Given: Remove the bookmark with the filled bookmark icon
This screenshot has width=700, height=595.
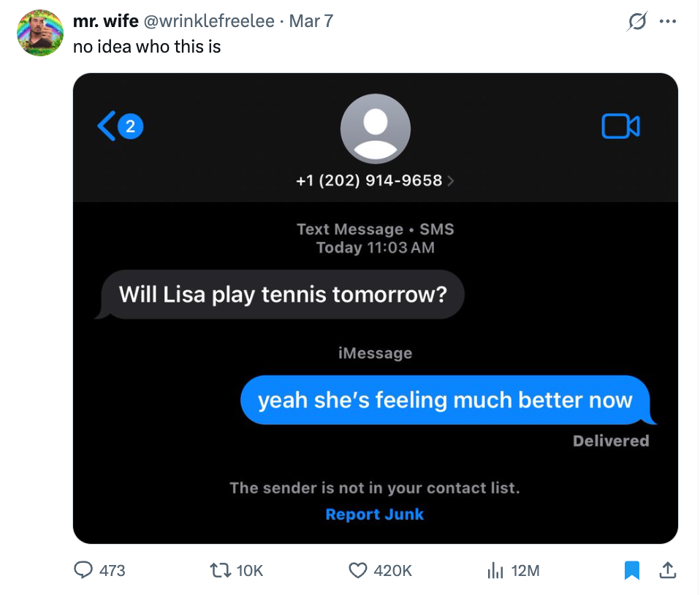Looking at the screenshot, I should [x=633, y=571].
